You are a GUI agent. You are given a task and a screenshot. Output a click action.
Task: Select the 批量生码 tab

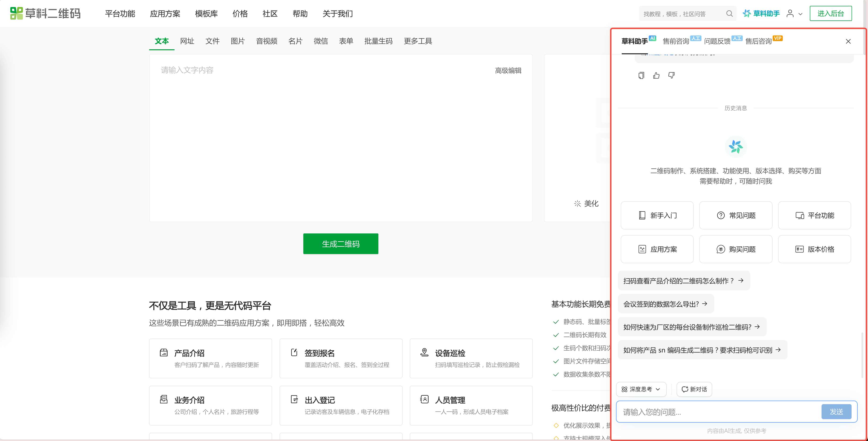click(x=378, y=41)
